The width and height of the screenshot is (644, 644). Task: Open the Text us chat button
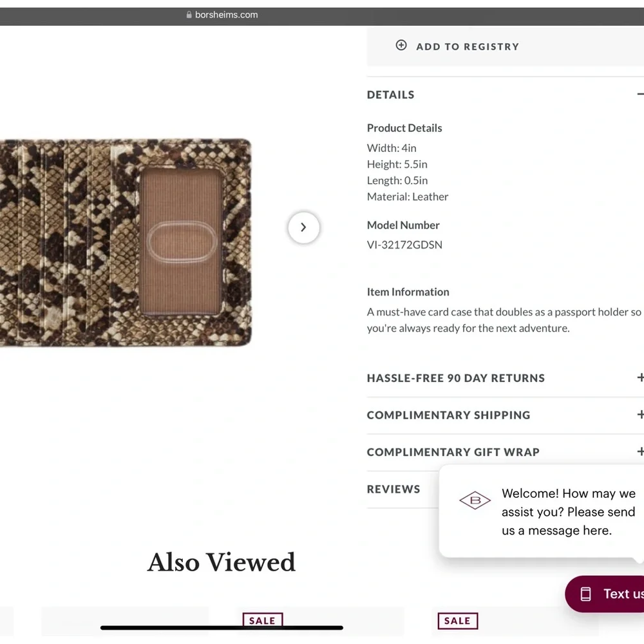point(605,594)
